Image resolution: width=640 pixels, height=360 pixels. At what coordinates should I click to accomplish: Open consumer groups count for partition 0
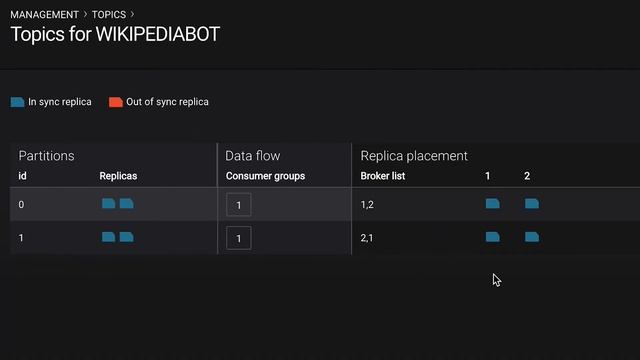pyautogui.click(x=239, y=204)
